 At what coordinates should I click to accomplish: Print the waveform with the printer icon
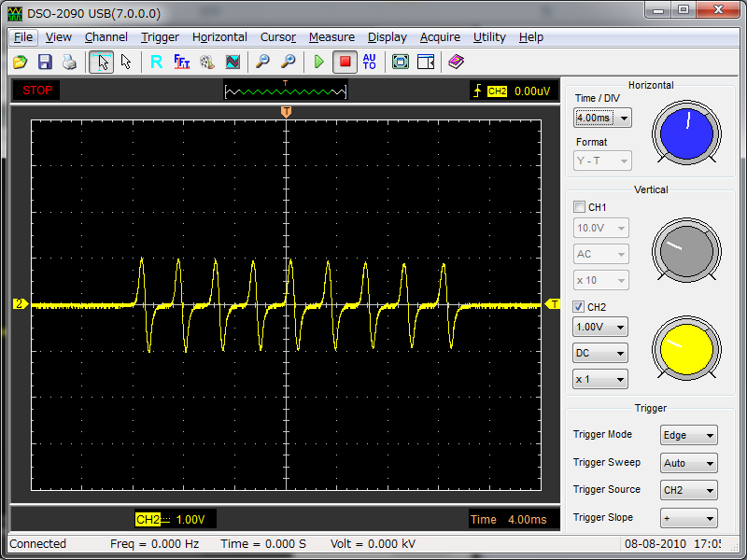pyautogui.click(x=69, y=62)
